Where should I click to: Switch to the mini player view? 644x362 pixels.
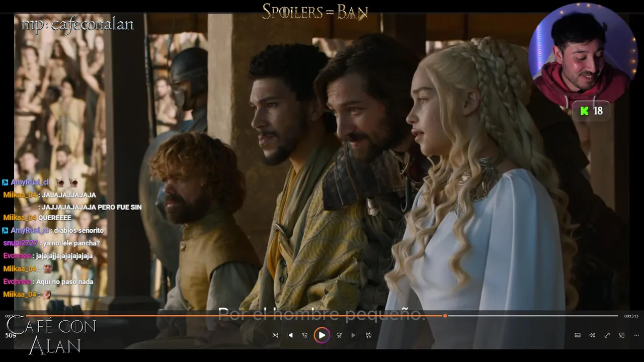click(x=622, y=335)
